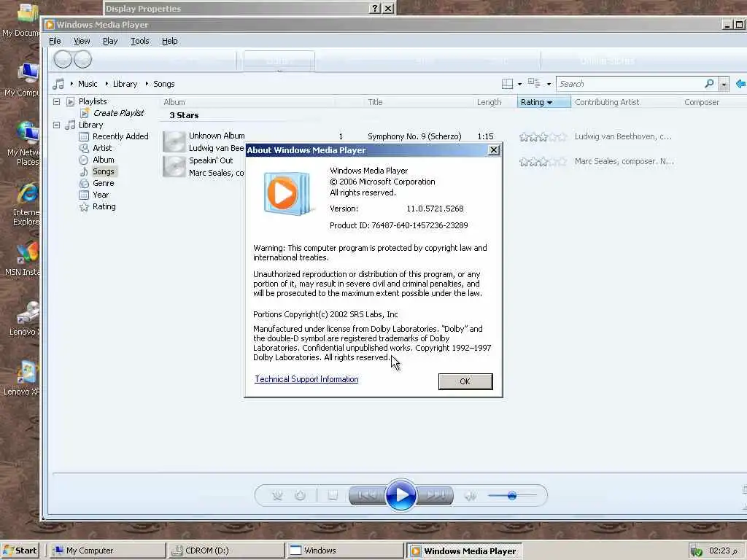Select Album in library tree
747x560 pixels.
pos(104,160)
